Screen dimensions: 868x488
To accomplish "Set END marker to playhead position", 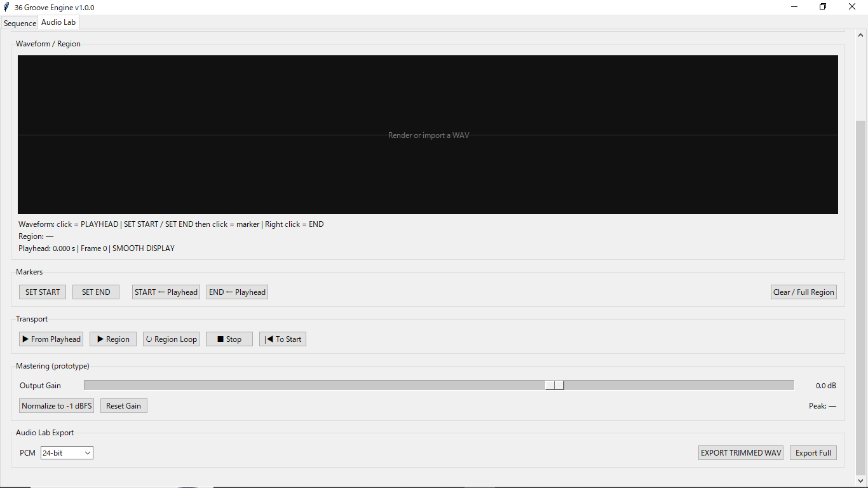I will (x=237, y=292).
